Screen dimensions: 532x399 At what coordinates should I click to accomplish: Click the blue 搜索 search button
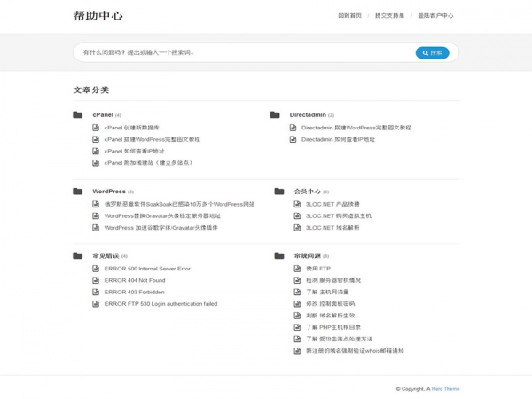(433, 52)
